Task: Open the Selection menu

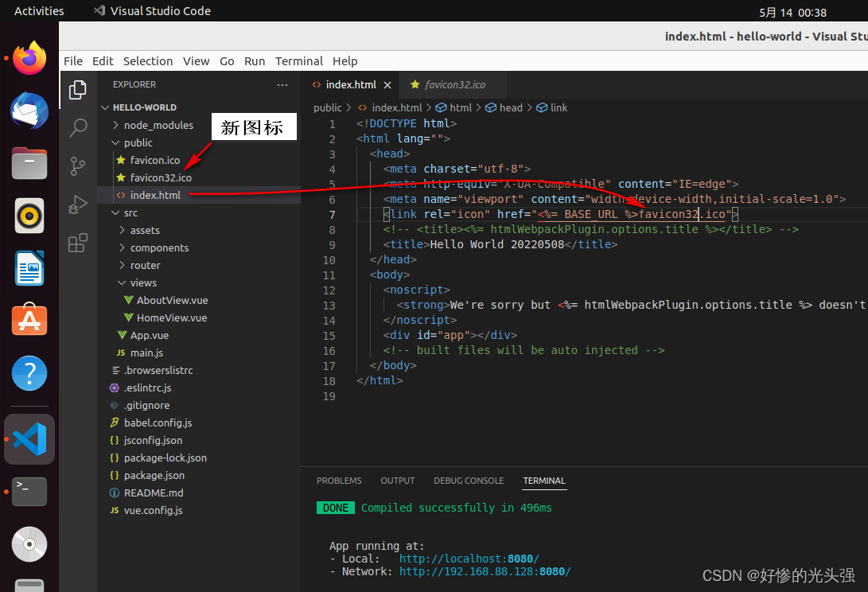Action: [x=148, y=61]
